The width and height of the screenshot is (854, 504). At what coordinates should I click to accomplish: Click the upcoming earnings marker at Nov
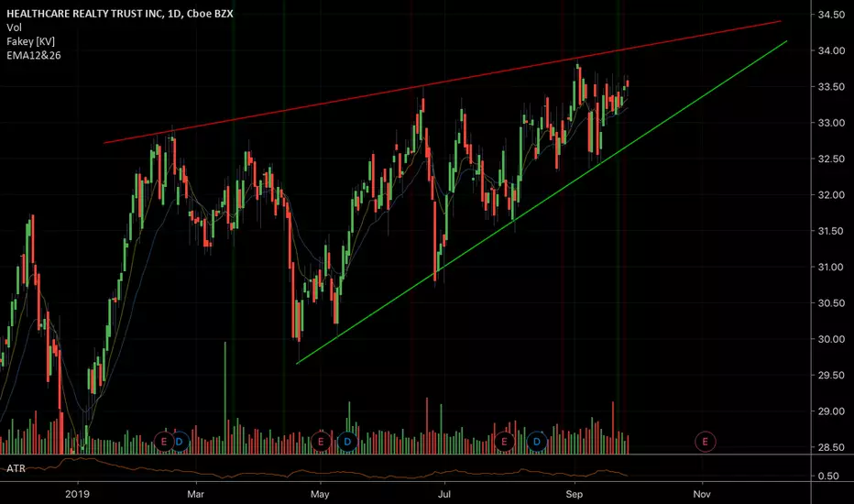(706, 442)
